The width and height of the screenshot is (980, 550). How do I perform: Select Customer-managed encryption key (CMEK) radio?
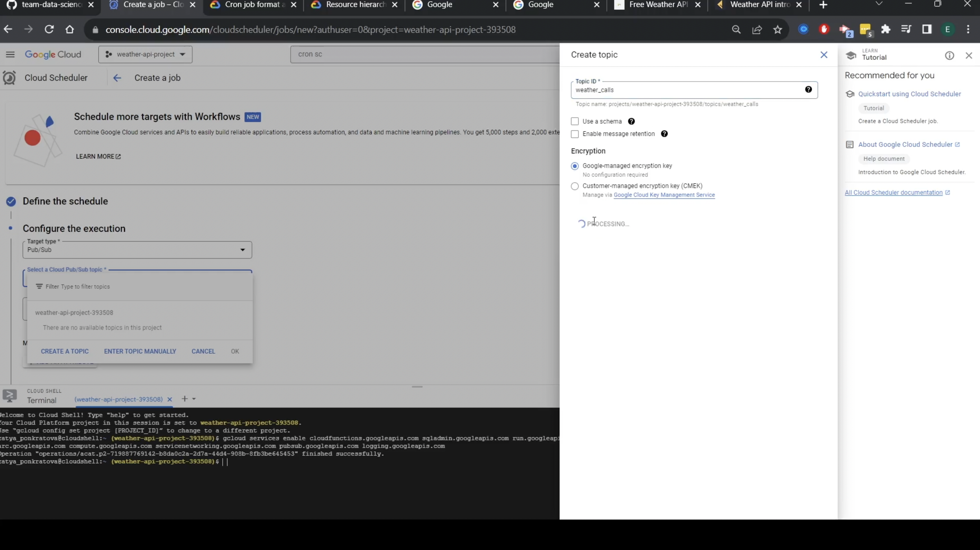coord(575,186)
